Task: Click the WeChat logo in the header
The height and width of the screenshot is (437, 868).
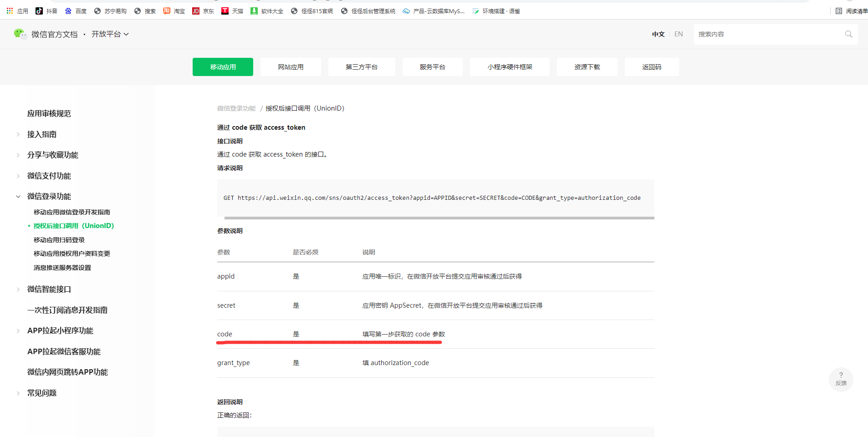Action: tap(20, 34)
